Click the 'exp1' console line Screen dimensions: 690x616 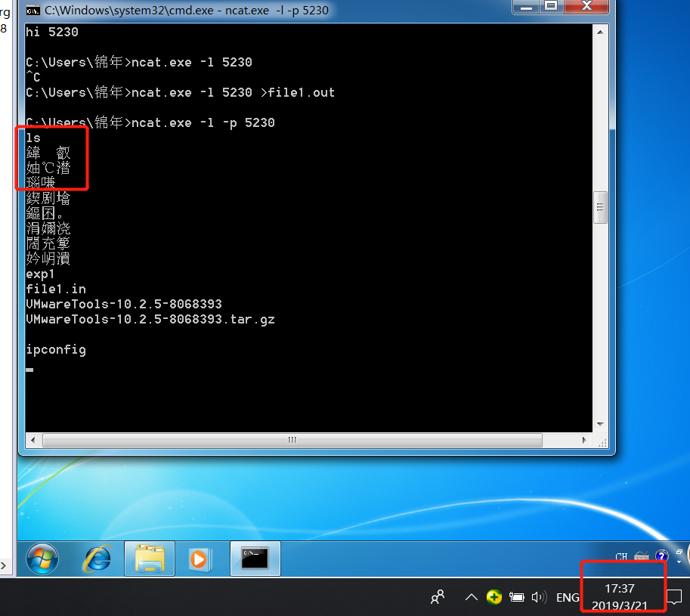coord(41,274)
